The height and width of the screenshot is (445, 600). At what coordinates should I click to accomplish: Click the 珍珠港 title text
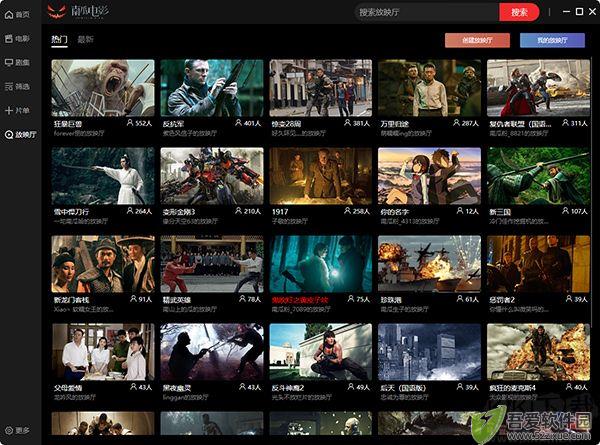391,300
